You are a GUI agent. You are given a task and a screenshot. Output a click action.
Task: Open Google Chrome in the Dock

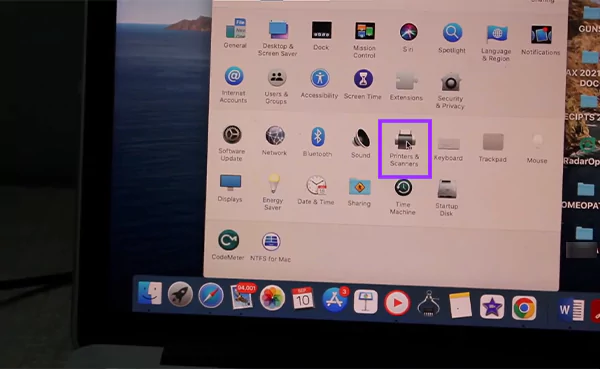(524, 308)
